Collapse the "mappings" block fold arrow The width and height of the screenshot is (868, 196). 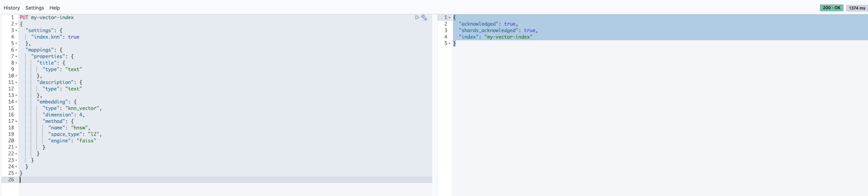(16, 50)
